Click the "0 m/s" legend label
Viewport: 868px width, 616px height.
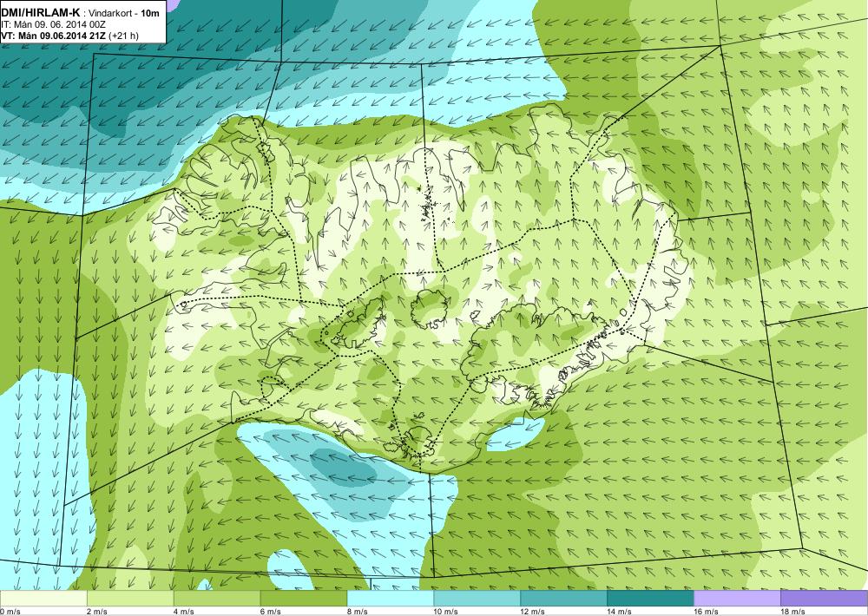10,612
